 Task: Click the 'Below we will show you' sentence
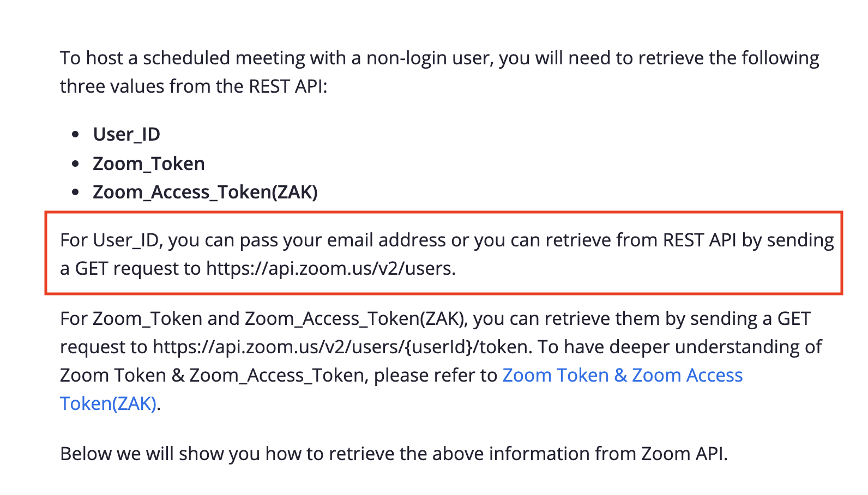coord(394,454)
